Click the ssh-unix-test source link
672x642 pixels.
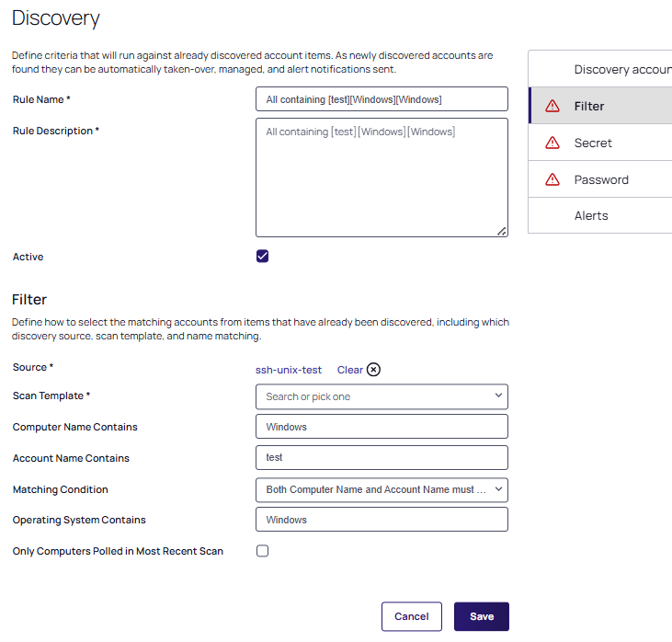pos(289,370)
